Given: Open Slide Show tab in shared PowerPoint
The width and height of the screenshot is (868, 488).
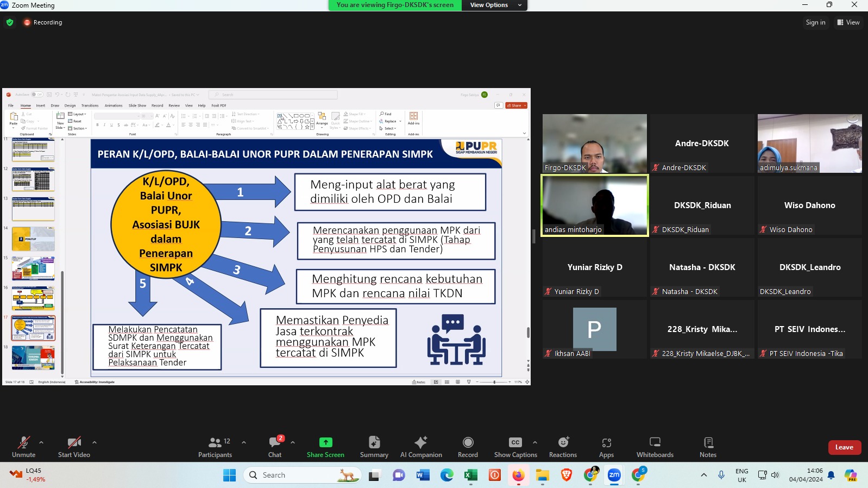Looking at the screenshot, I should click(x=137, y=105).
